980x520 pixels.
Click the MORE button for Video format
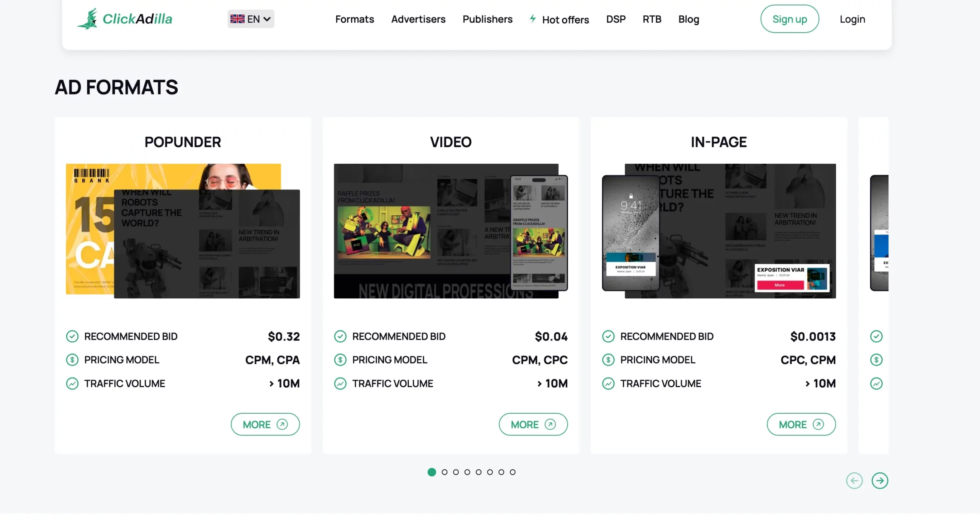(533, 424)
